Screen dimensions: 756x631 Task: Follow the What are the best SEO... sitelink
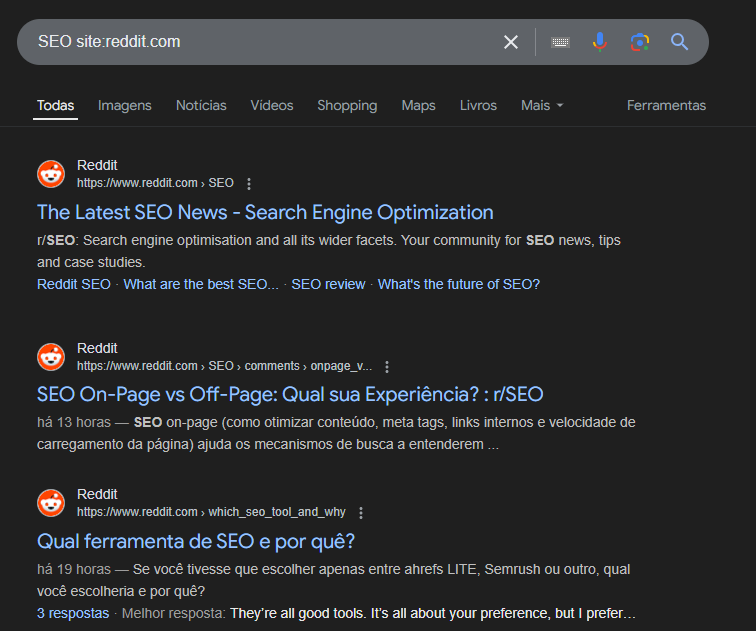click(x=201, y=284)
